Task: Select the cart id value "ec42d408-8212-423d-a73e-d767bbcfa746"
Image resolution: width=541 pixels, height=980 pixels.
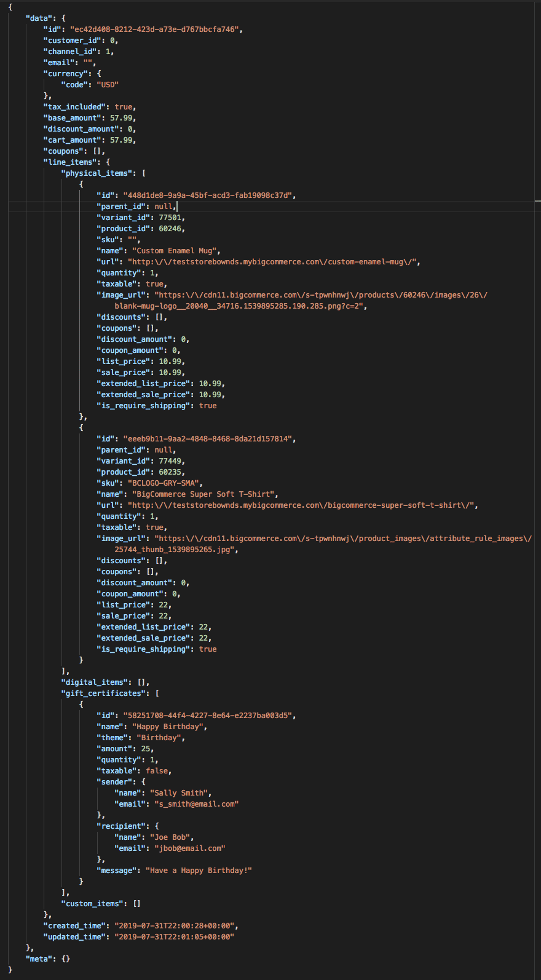Action: point(154,30)
